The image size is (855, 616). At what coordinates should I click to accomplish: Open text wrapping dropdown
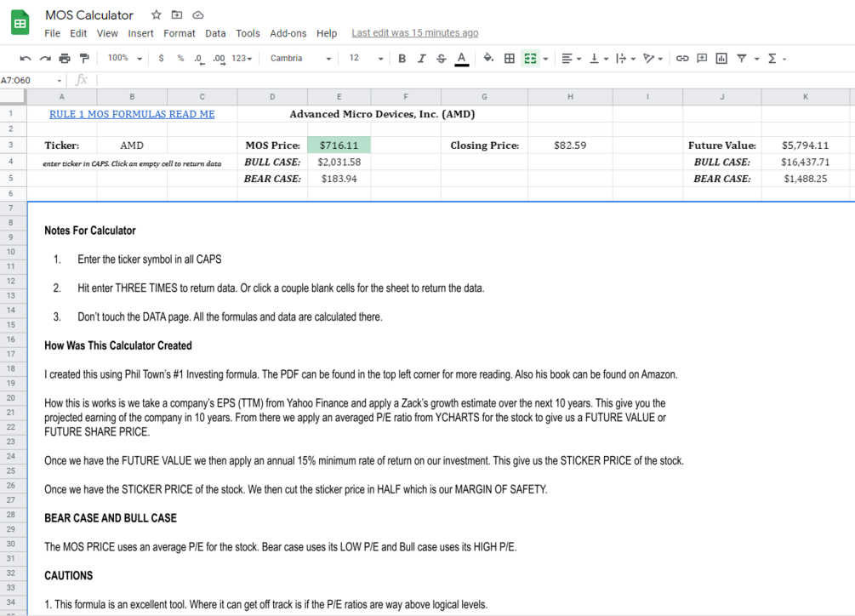625,59
